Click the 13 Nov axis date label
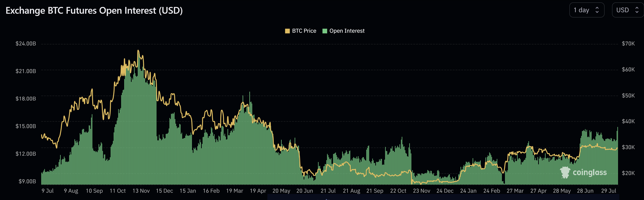The height and width of the screenshot is (200, 644). tap(142, 190)
